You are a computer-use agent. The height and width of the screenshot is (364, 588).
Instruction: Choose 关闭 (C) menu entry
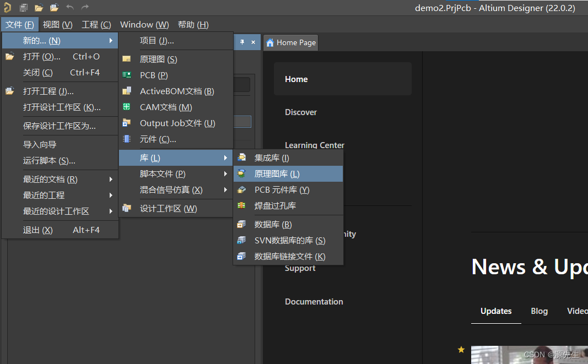[60, 72]
